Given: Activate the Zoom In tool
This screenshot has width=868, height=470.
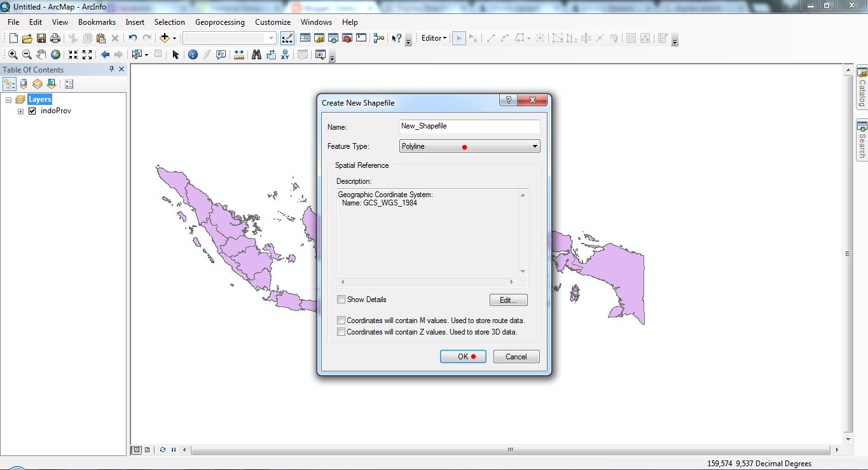Looking at the screenshot, I should pyautogui.click(x=12, y=55).
